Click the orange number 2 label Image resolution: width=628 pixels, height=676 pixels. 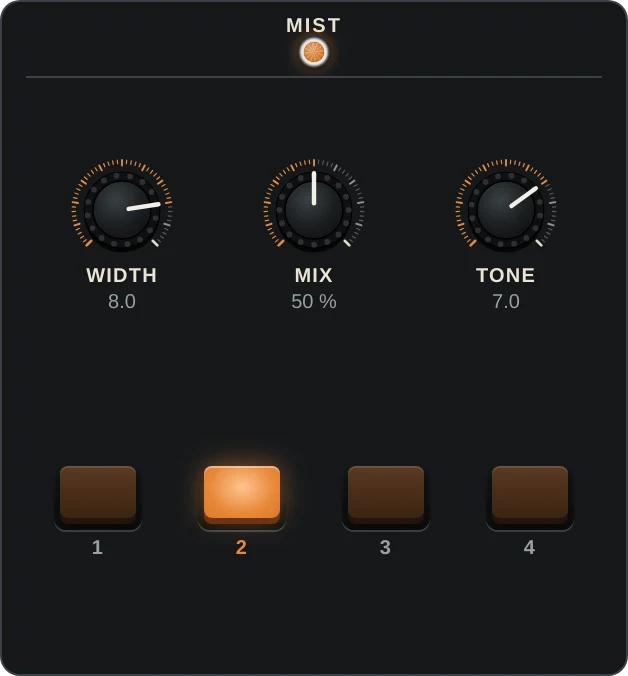click(241, 548)
